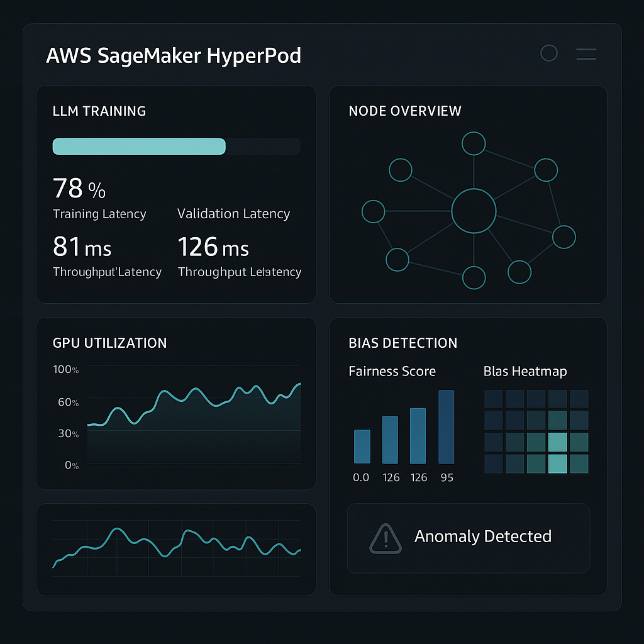
Task: Click the Validation Latency label
Action: click(x=234, y=214)
